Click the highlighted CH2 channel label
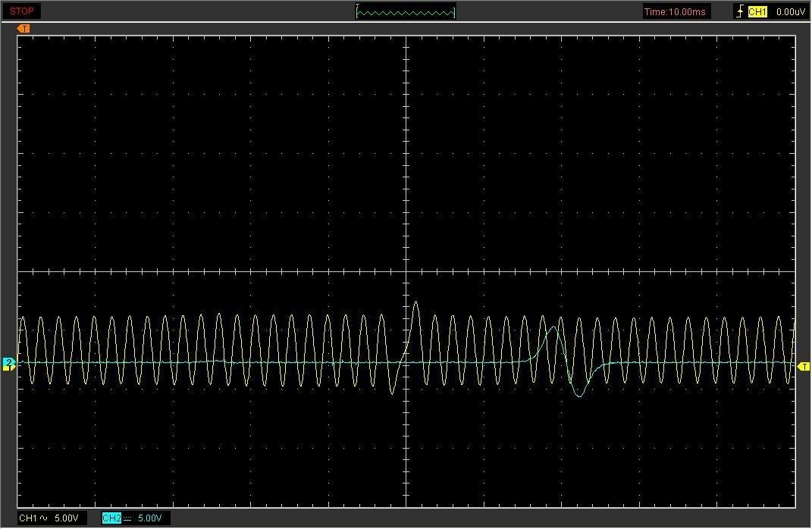 [111, 518]
